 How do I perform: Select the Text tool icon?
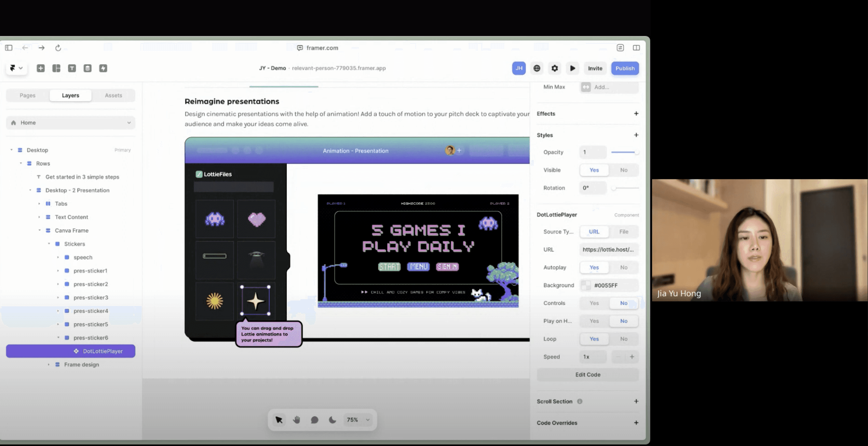coord(72,68)
